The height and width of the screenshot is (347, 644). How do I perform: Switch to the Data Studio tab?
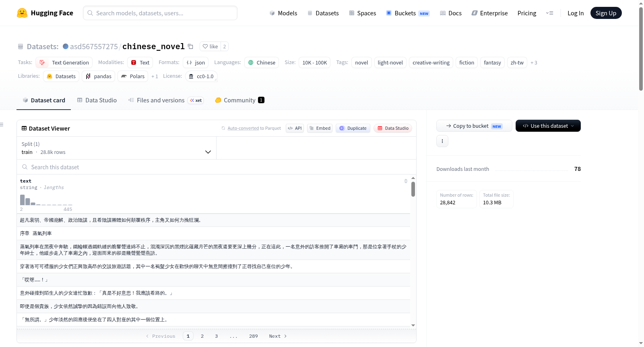[97, 100]
